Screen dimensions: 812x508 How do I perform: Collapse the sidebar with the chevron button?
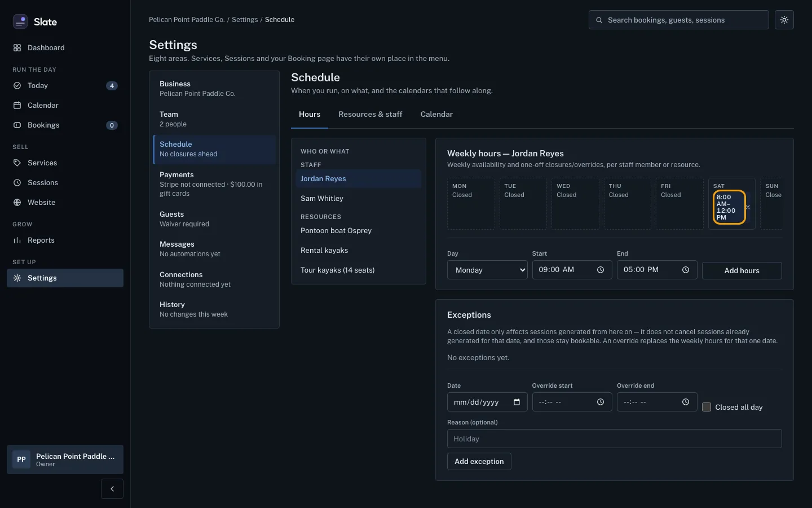pos(112,489)
